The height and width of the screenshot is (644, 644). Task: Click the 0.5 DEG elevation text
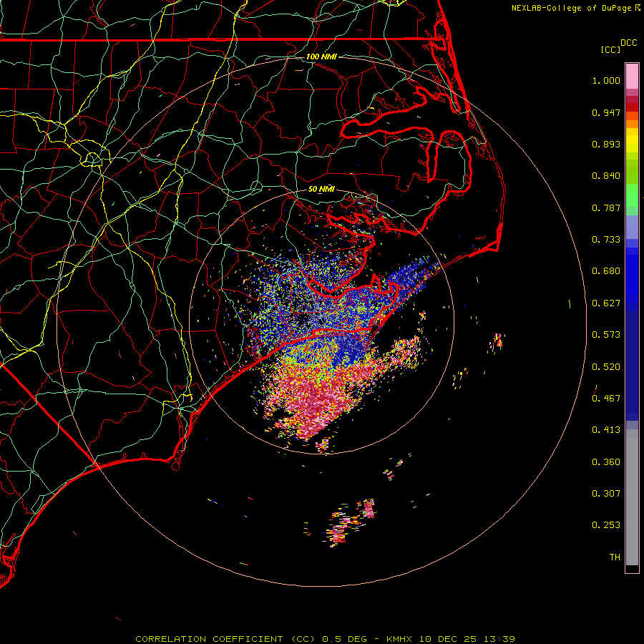point(345,639)
